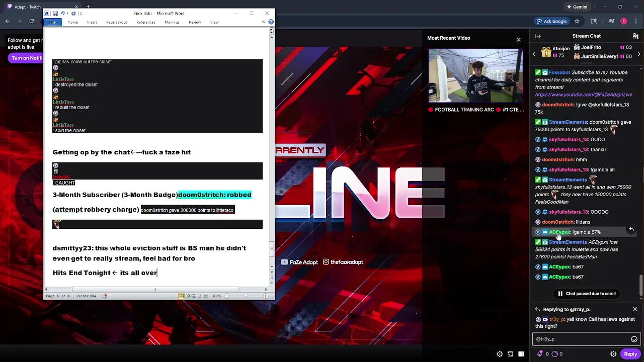Click the Word zoom slider handle
Screen dimensions: 644x362
(246, 296)
